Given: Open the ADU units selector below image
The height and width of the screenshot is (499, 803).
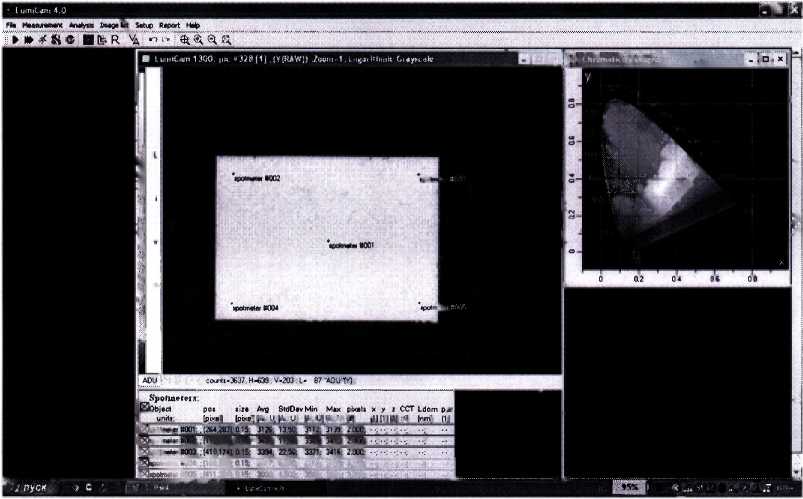Looking at the screenshot, I should pos(149,381).
